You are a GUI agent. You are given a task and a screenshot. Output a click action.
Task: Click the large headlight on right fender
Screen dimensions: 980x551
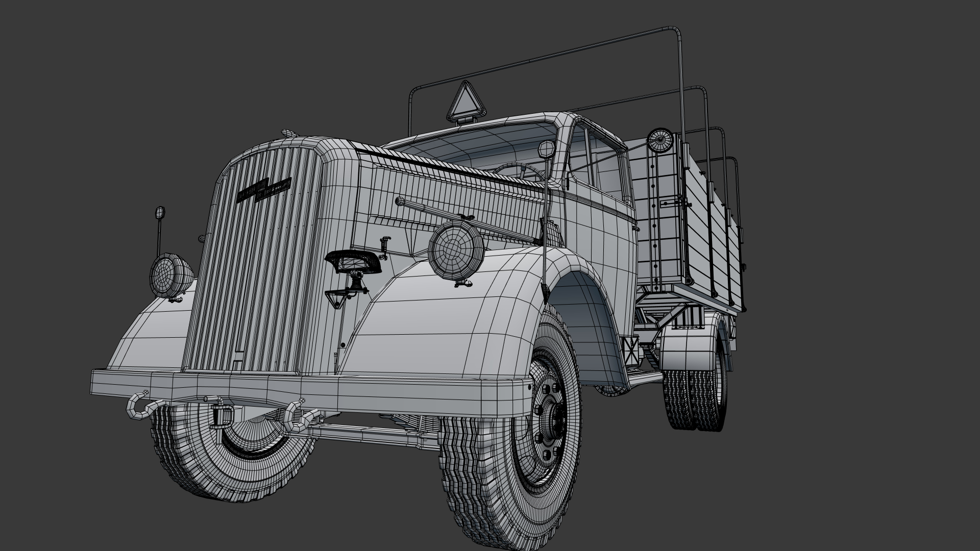(x=455, y=251)
